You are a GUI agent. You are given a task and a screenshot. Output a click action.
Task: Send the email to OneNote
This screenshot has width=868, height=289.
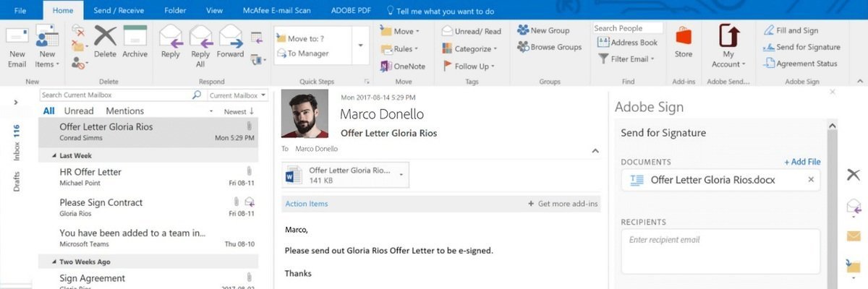click(x=402, y=66)
